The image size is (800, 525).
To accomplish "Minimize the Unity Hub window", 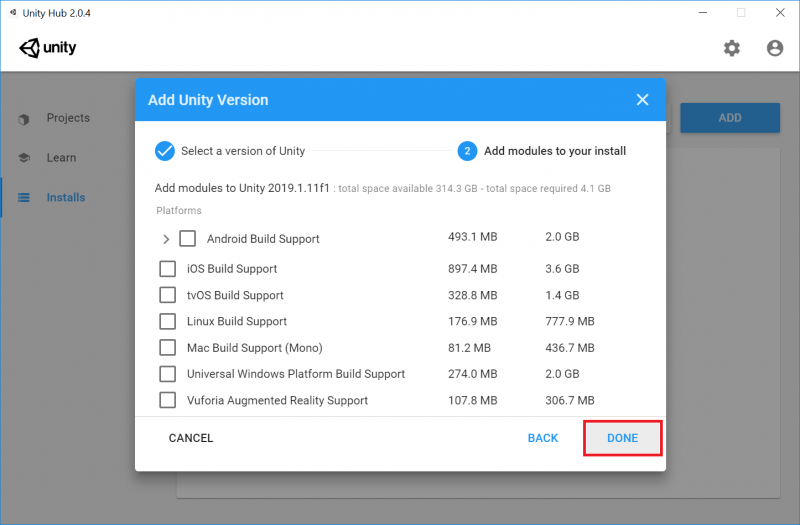I will coord(703,12).
